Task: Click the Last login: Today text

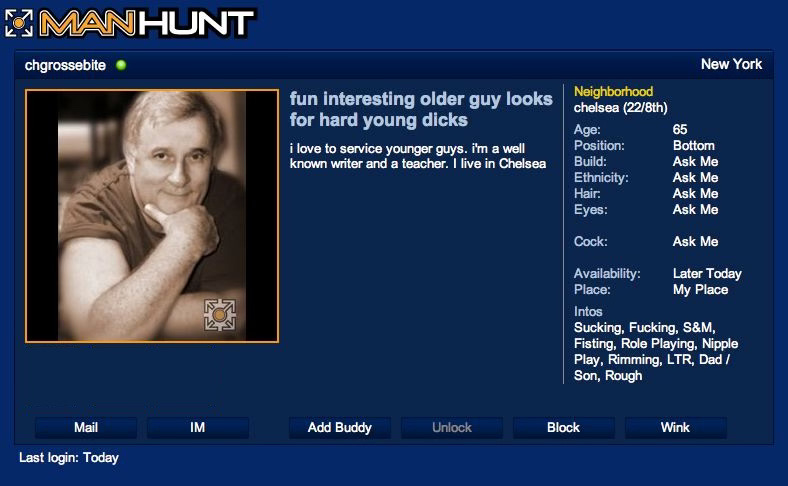Action: click(69, 458)
